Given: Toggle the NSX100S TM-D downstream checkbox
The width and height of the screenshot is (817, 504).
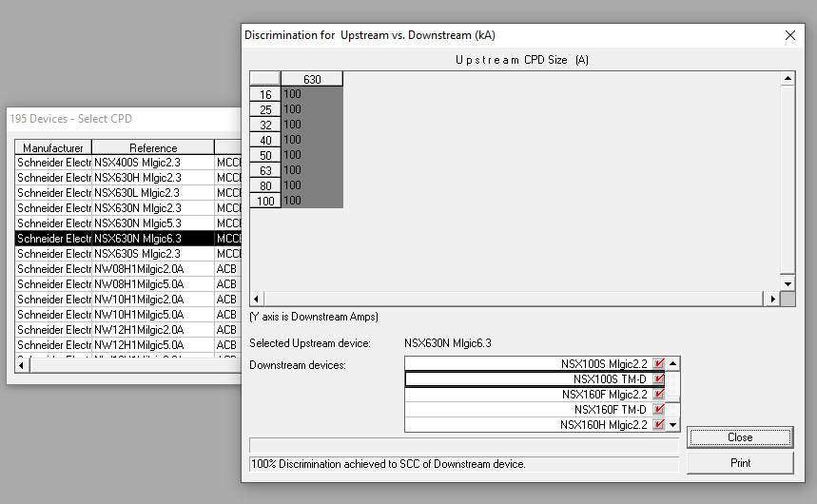Looking at the screenshot, I should point(659,378).
